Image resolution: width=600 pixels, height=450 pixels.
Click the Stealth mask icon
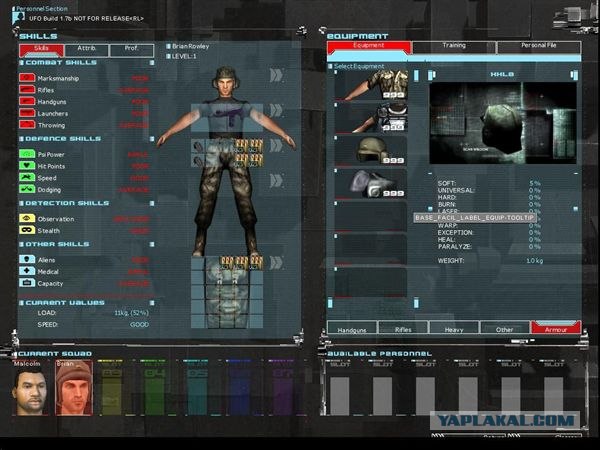coord(26,230)
